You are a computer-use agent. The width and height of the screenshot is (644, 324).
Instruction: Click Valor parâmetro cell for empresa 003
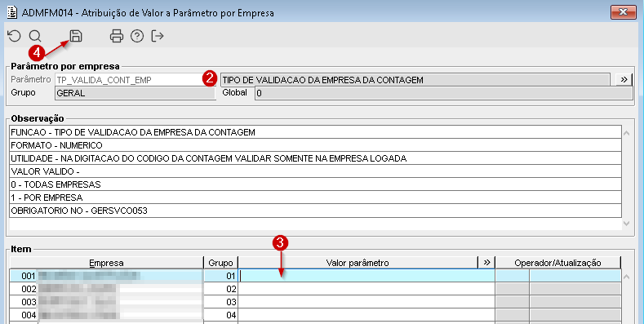[x=366, y=302]
